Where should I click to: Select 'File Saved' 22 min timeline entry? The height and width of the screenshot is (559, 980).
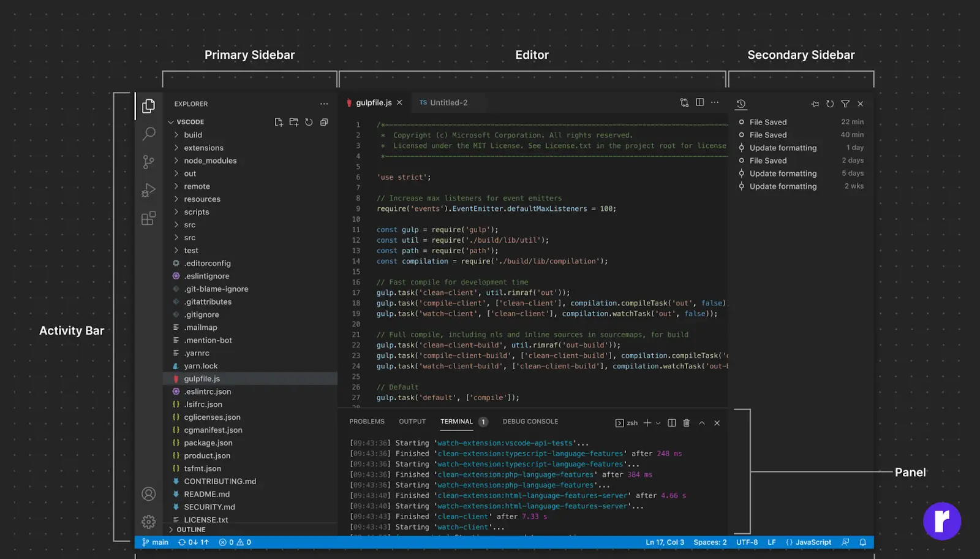(801, 122)
